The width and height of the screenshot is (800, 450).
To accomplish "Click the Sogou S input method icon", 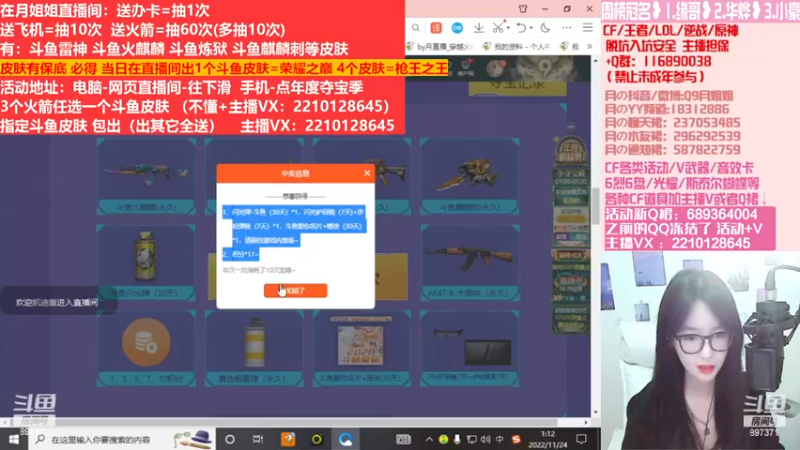I will pos(516,439).
